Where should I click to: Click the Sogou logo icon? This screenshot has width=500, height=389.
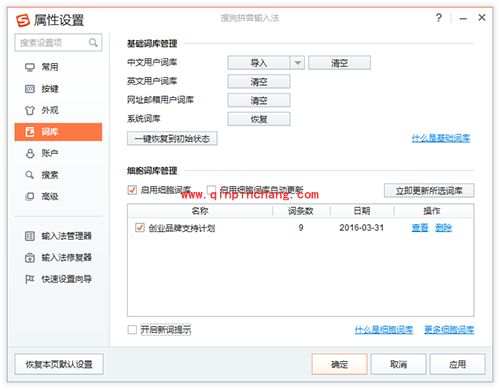click(23, 20)
